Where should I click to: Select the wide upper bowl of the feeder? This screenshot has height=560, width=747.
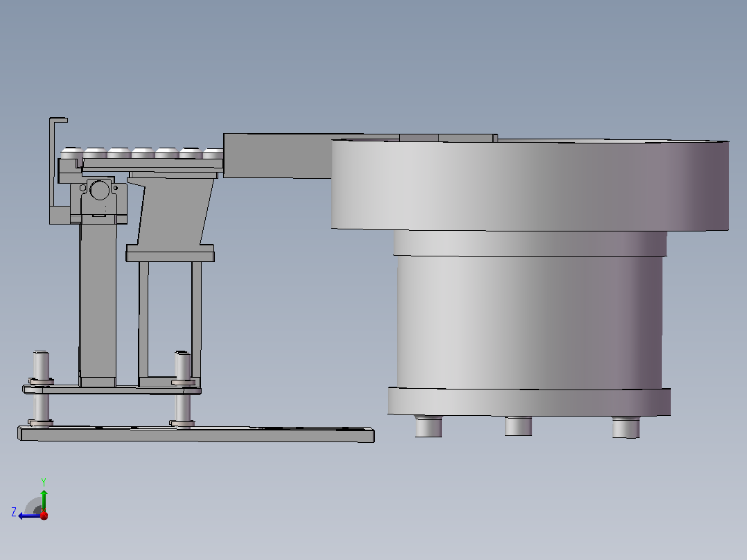(x=529, y=185)
